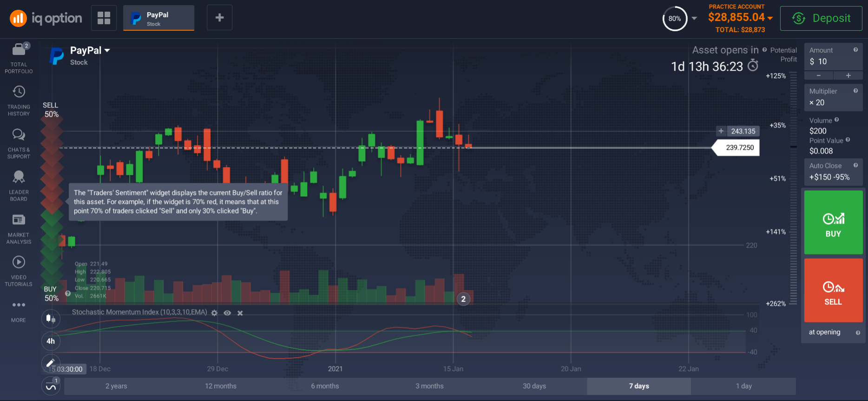This screenshot has width=868, height=401.
Task: Open Trading History clock icon
Action: coord(19,92)
